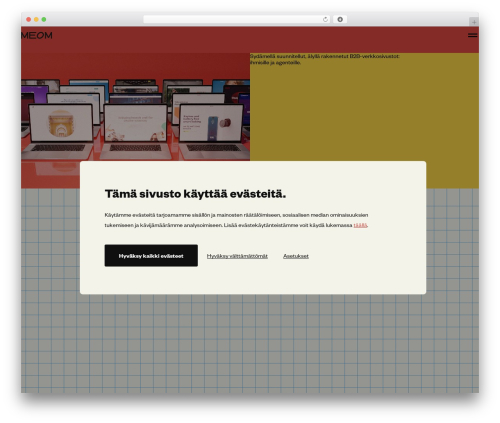Click the download icon beside address bar
This screenshot has height=423, width=500.
click(340, 20)
